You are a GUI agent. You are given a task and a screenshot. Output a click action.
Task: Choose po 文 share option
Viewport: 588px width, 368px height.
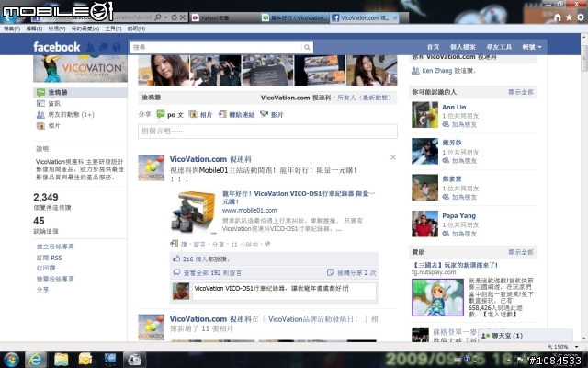(170, 114)
